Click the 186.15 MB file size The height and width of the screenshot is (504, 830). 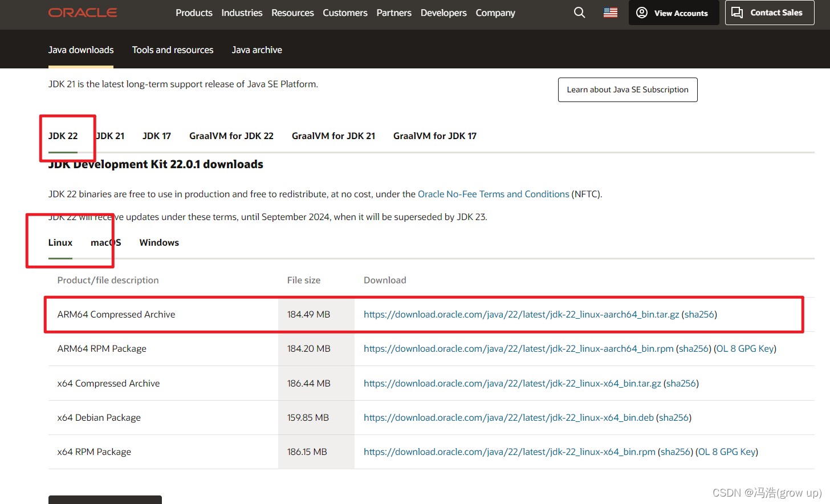click(307, 452)
